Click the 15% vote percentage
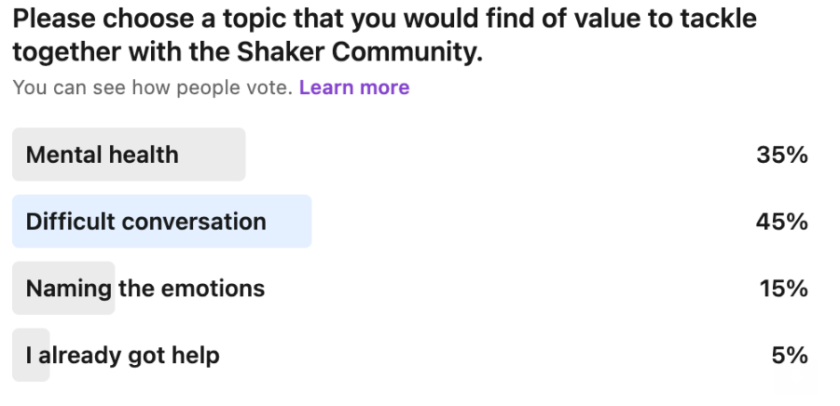 782,289
